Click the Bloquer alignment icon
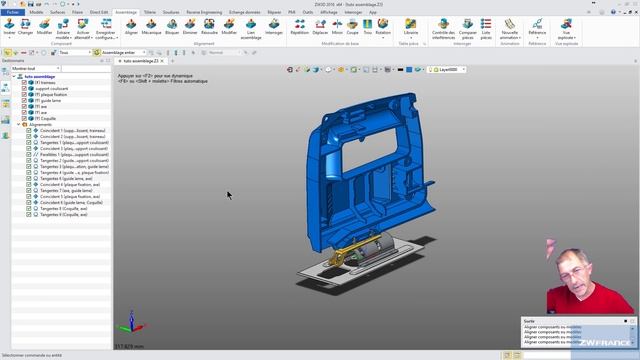The width and height of the screenshot is (640, 360). pos(172,24)
